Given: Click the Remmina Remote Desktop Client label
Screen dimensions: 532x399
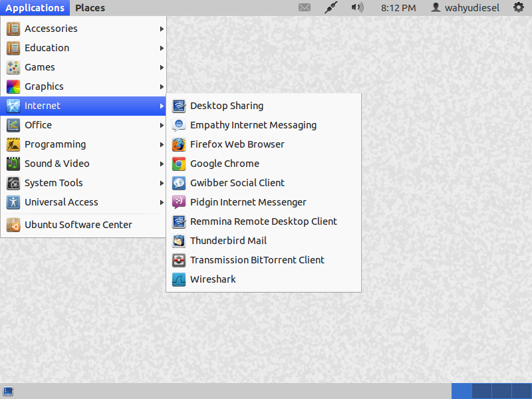Looking at the screenshot, I should tap(263, 221).
